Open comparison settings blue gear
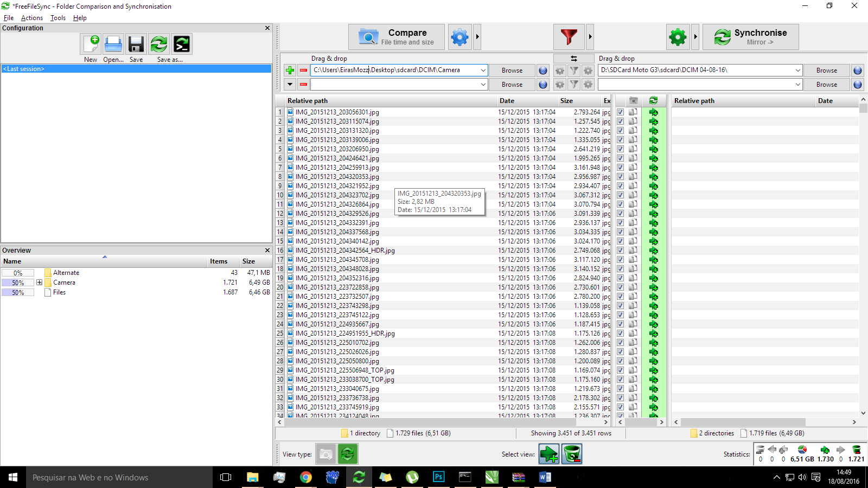The image size is (868, 488). 459,37
